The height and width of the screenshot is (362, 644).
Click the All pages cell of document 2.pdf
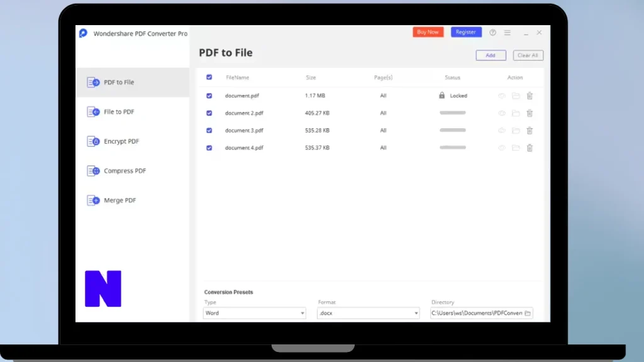tap(383, 113)
